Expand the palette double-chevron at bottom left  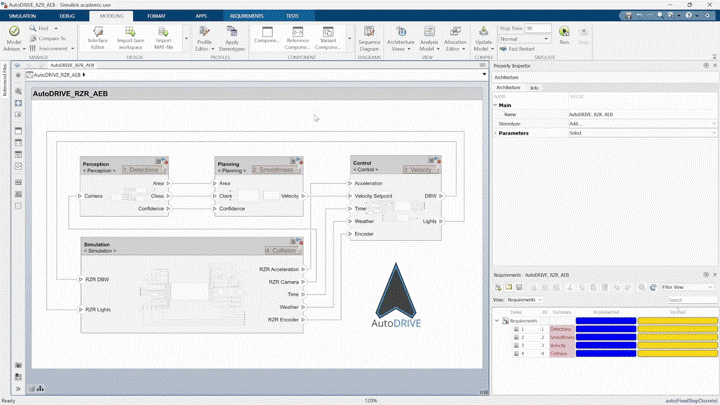pyautogui.click(x=18, y=389)
